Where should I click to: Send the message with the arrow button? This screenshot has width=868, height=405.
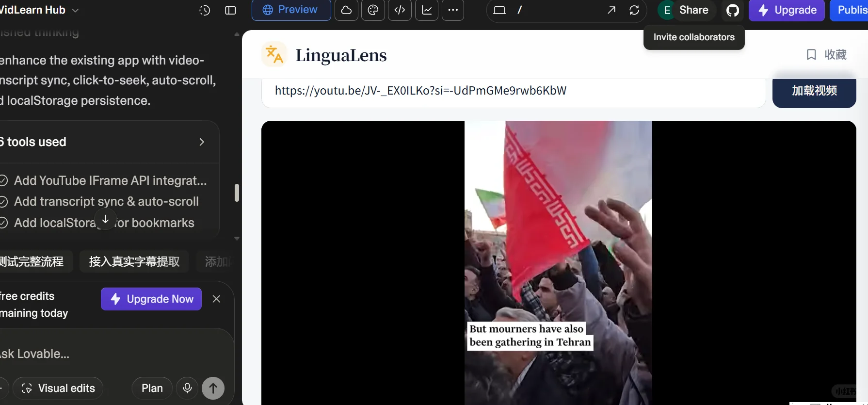click(x=213, y=388)
